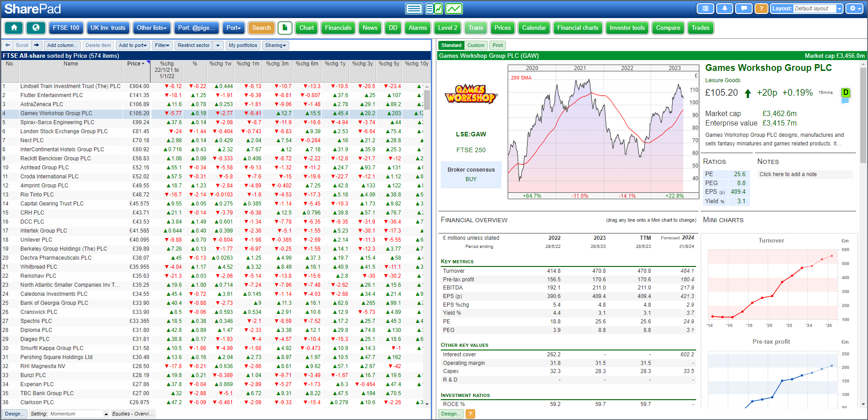Open the Calendar view

point(534,28)
